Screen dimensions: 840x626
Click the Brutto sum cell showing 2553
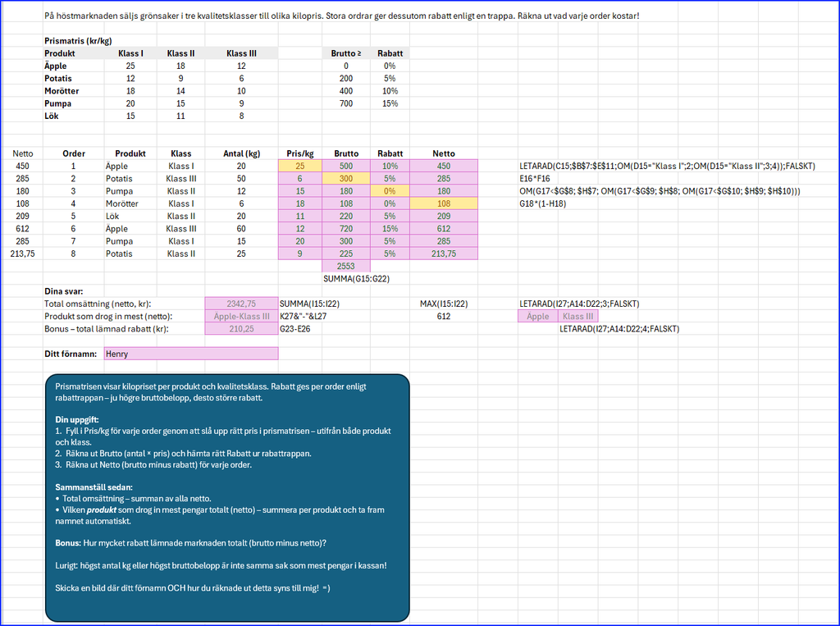346,266
